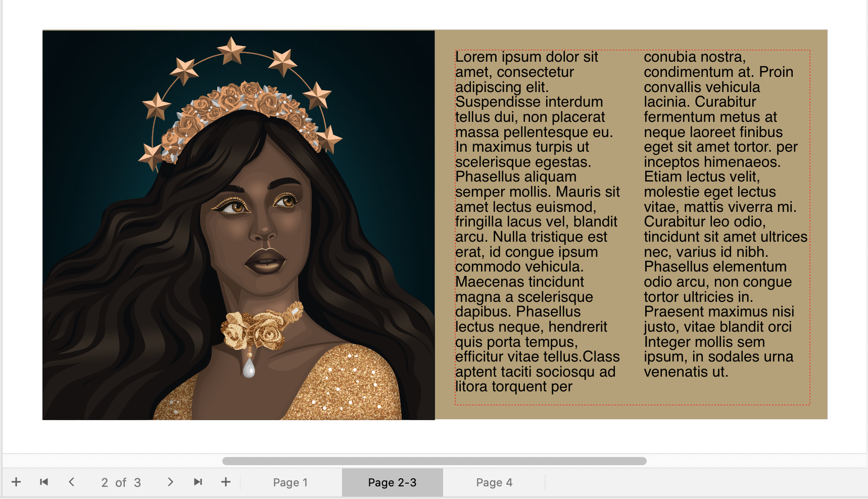Screen dimensions: 868x499
Task: Click the '2 of 3' page number field
Action: click(121, 483)
